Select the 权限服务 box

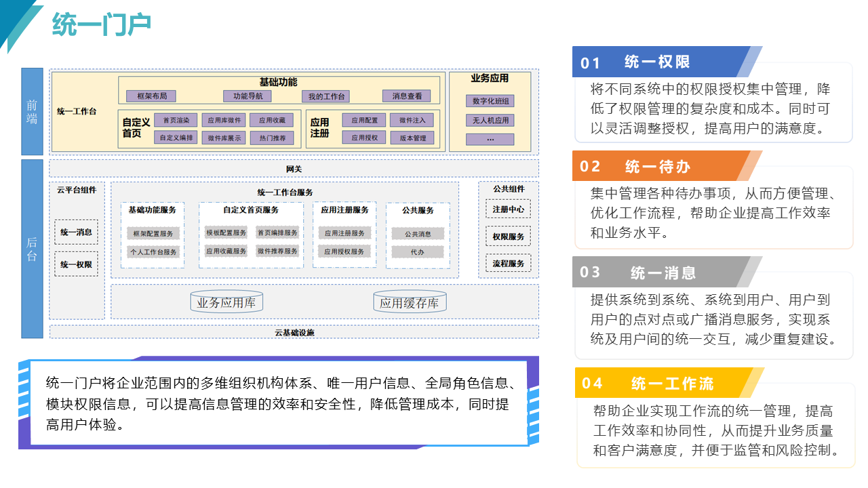509,237
